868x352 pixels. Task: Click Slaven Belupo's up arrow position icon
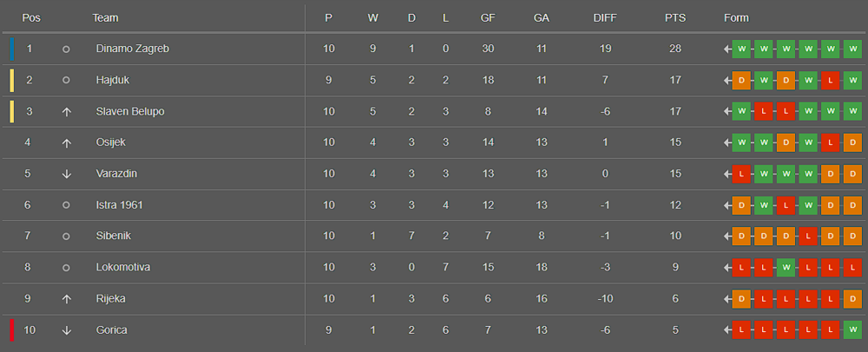(66, 111)
